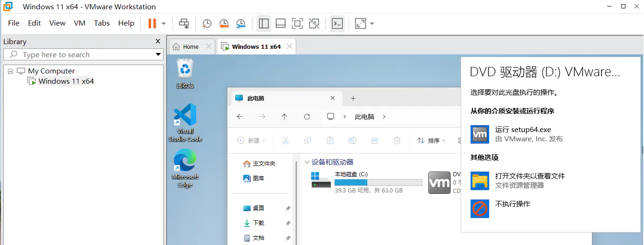Click the computer icon in the address bar
The image size is (644, 245).
pyautogui.click(x=331, y=117)
